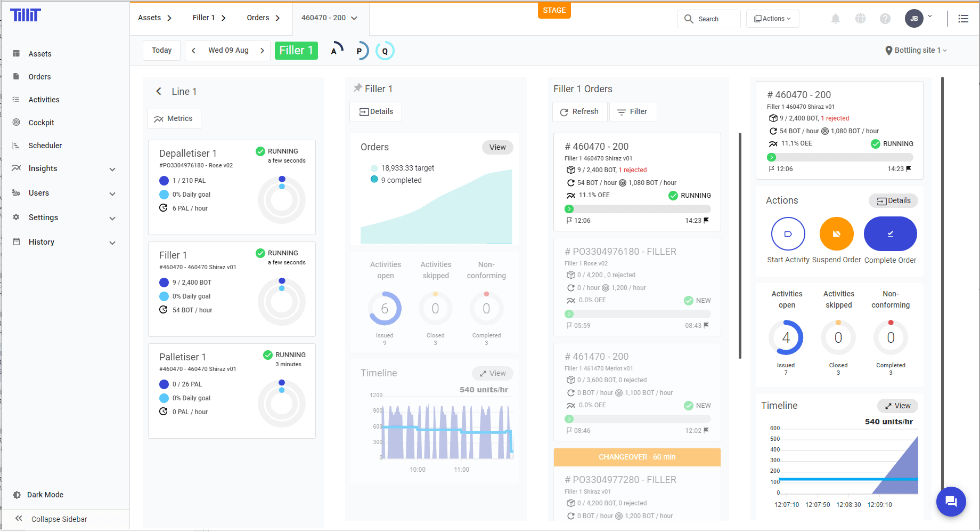This screenshot has width=980, height=532.
Task: Collapse the sidebar
Action: pos(59,519)
